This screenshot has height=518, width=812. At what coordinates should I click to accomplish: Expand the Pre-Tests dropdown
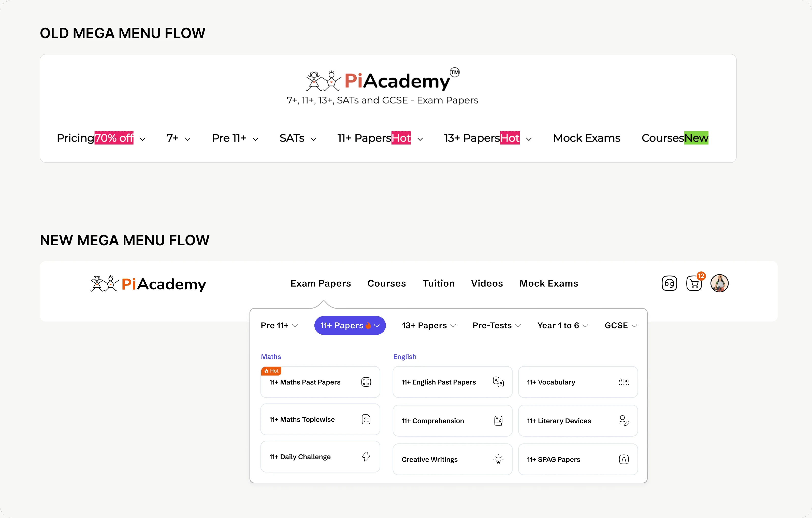point(497,325)
